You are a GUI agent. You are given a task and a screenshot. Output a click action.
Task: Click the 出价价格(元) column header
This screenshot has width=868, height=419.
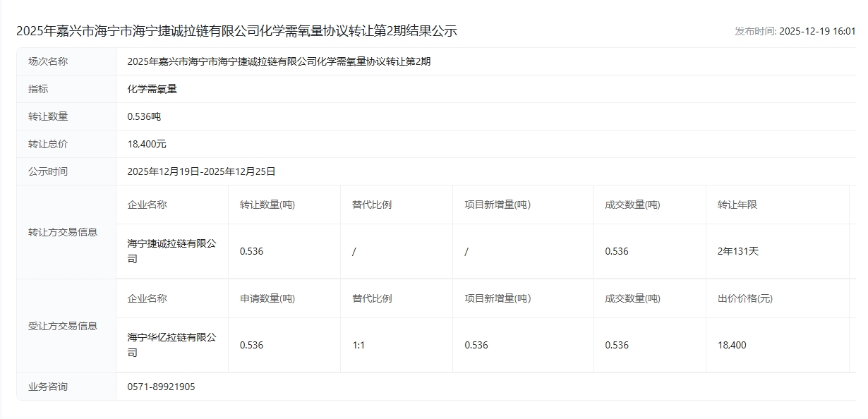click(745, 298)
